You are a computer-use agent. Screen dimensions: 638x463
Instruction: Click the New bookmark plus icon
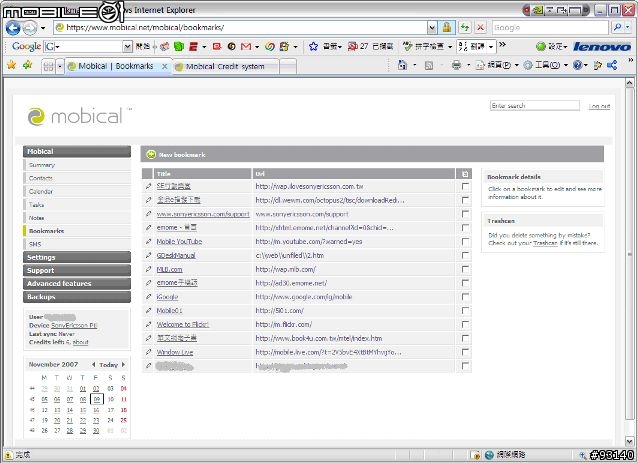click(x=151, y=154)
